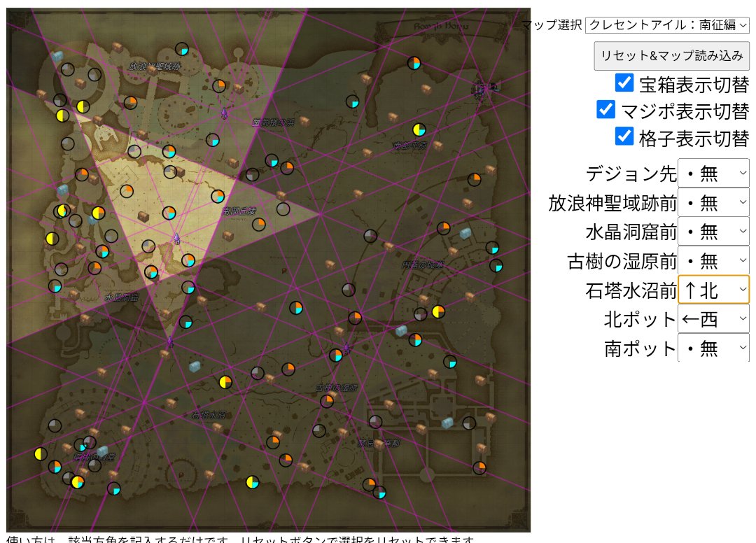Open the 北ポット dropdown showing ←西

click(x=713, y=319)
